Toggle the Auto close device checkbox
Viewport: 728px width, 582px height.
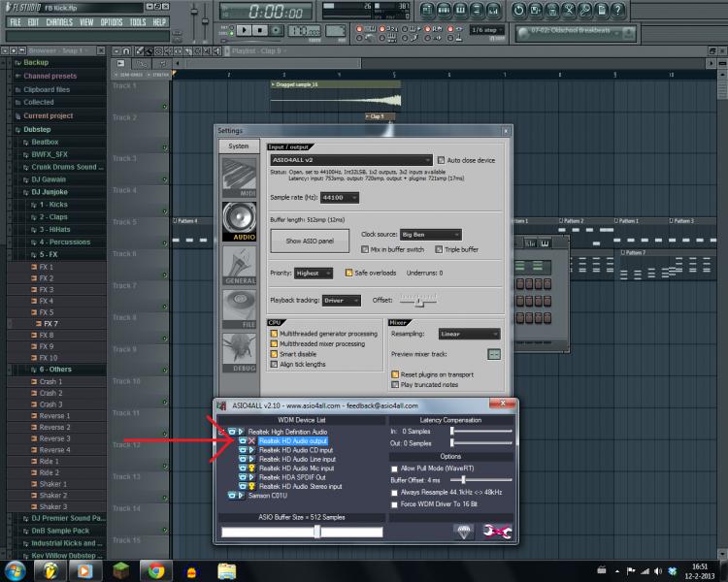pos(441,160)
